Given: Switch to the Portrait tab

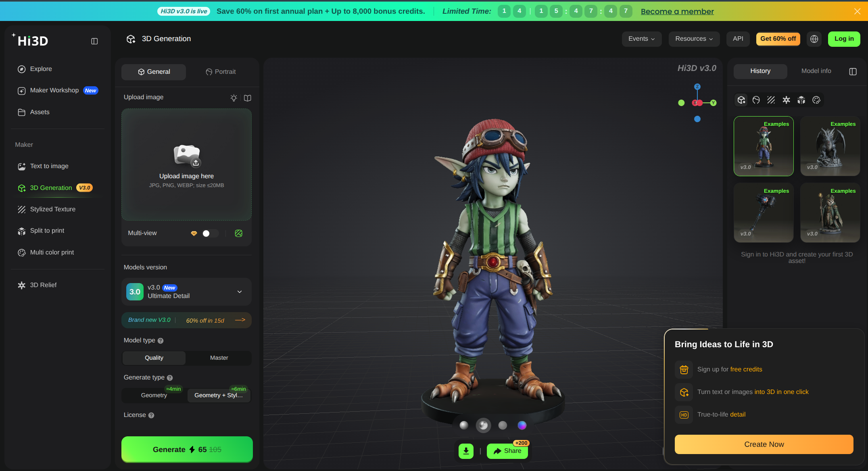Looking at the screenshot, I should click(221, 72).
